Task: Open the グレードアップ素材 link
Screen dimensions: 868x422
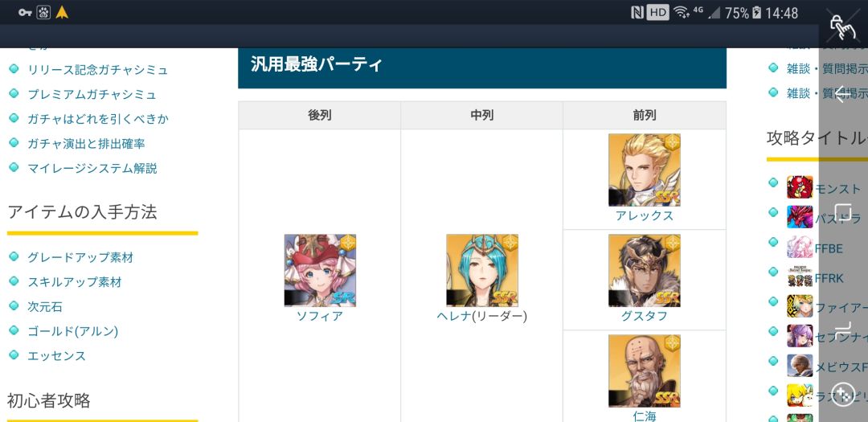Action: pyautogui.click(x=81, y=257)
